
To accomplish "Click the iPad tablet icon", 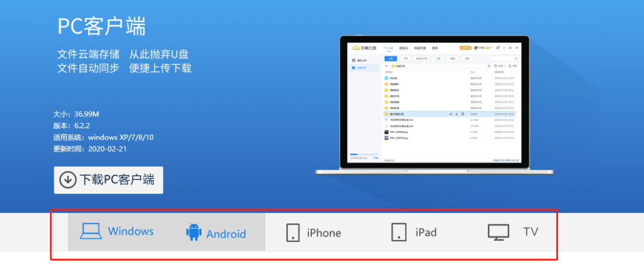I will 398,232.
